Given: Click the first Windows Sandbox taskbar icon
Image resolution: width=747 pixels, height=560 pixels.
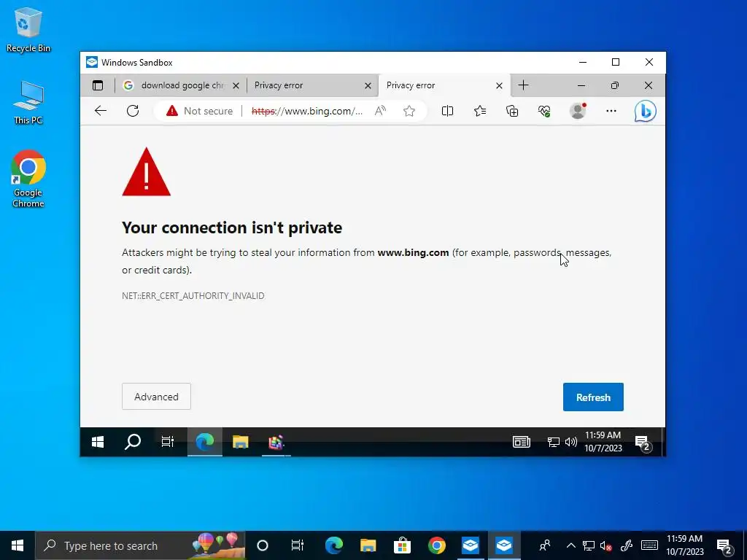Looking at the screenshot, I should pyautogui.click(x=471, y=545).
